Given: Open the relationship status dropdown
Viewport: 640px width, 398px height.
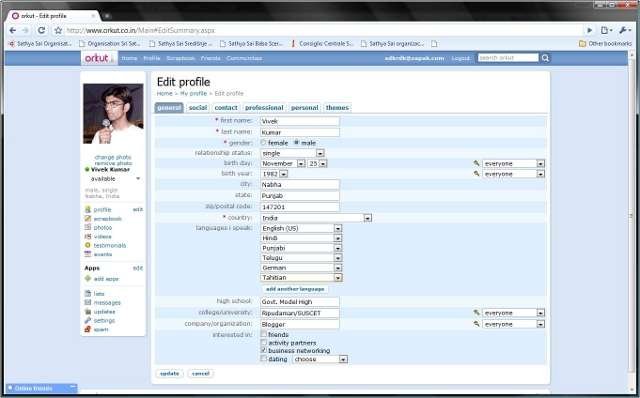Looking at the screenshot, I should coord(293,153).
